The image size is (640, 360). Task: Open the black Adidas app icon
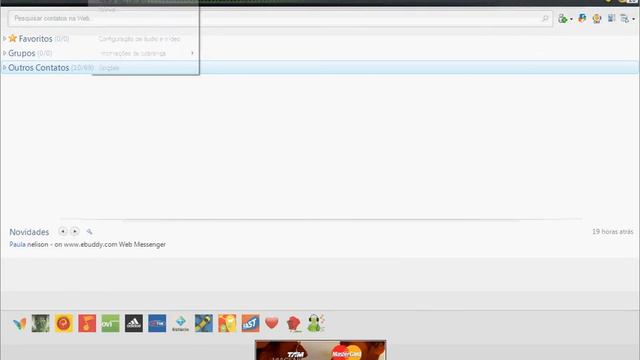tap(134, 323)
